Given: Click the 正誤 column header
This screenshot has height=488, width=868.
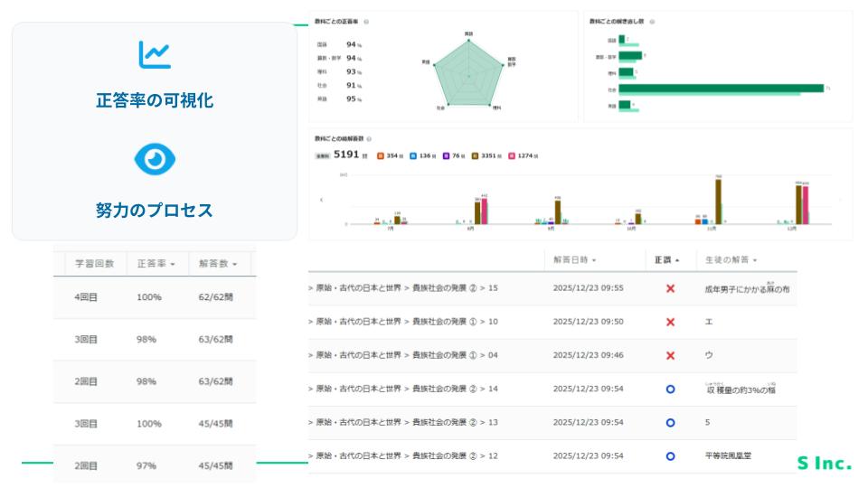Looking at the screenshot, I should tap(665, 259).
